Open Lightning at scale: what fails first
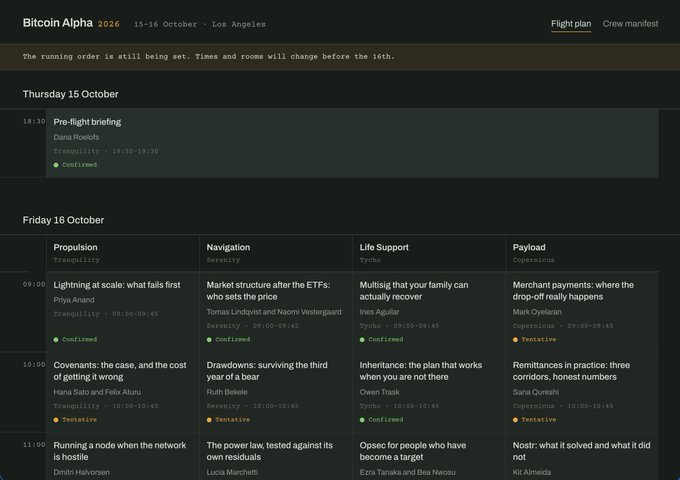Image resolution: width=680 pixels, height=480 pixels. click(x=117, y=285)
